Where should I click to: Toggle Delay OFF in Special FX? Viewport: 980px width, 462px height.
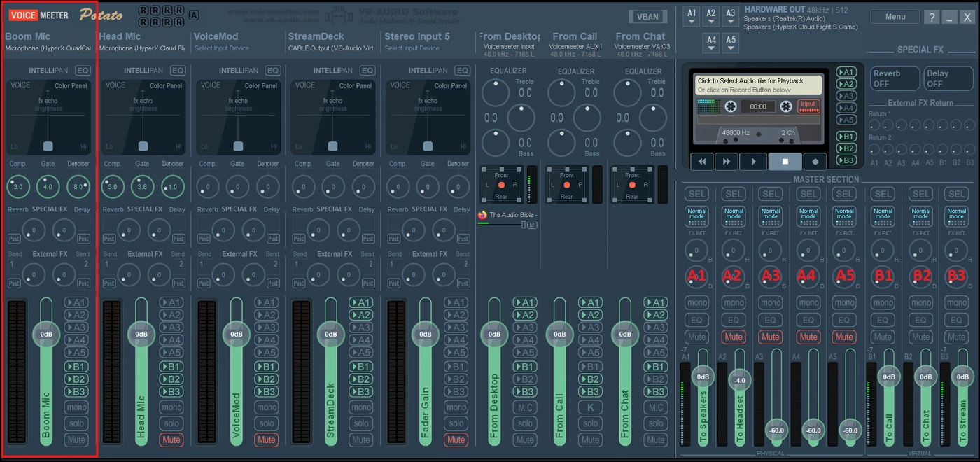(948, 78)
